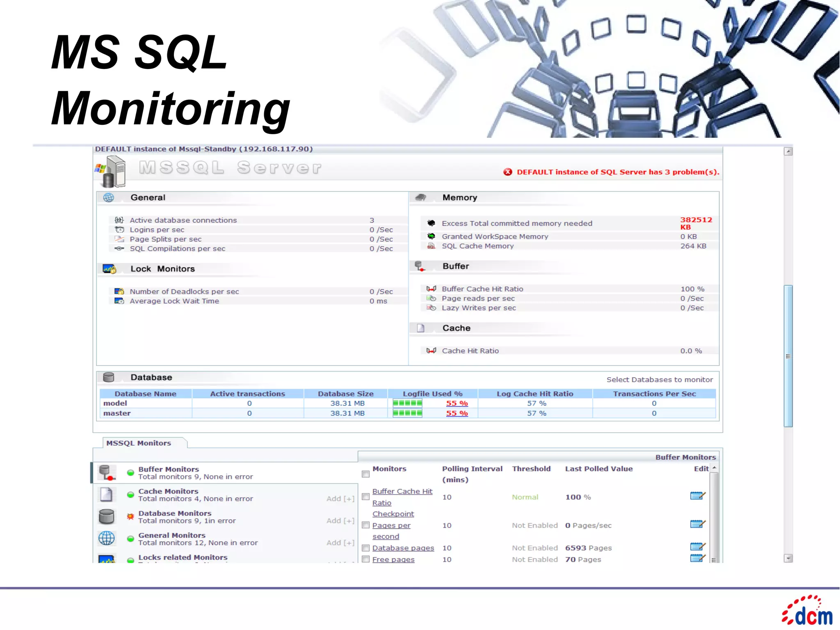Open the Buffer Cache Hit Ratio link
840x630 pixels.
[402, 497]
